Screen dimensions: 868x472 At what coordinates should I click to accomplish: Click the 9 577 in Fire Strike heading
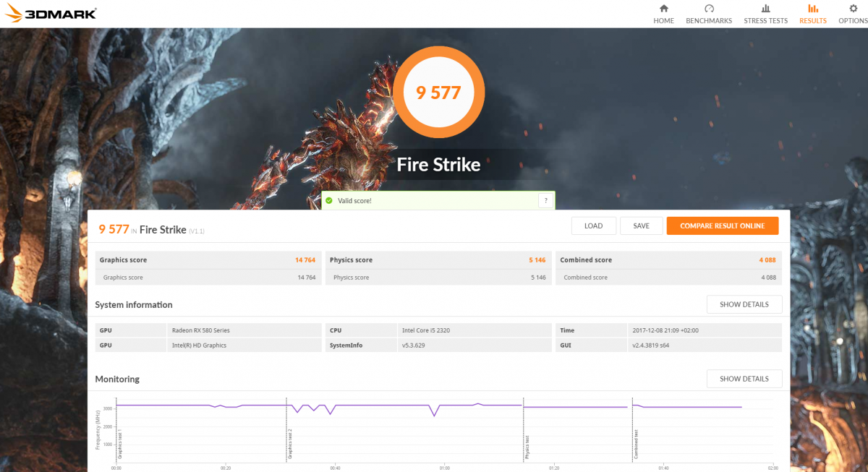pyautogui.click(x=114, y=229)
